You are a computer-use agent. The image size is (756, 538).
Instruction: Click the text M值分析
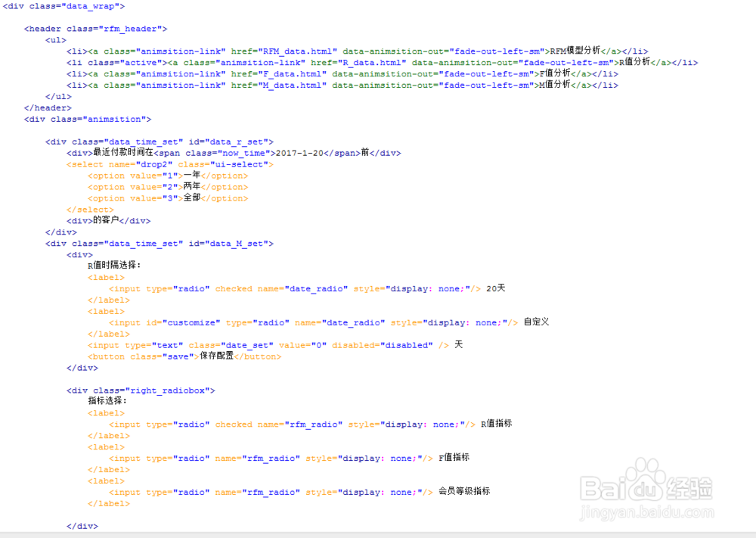pos(555,85)
